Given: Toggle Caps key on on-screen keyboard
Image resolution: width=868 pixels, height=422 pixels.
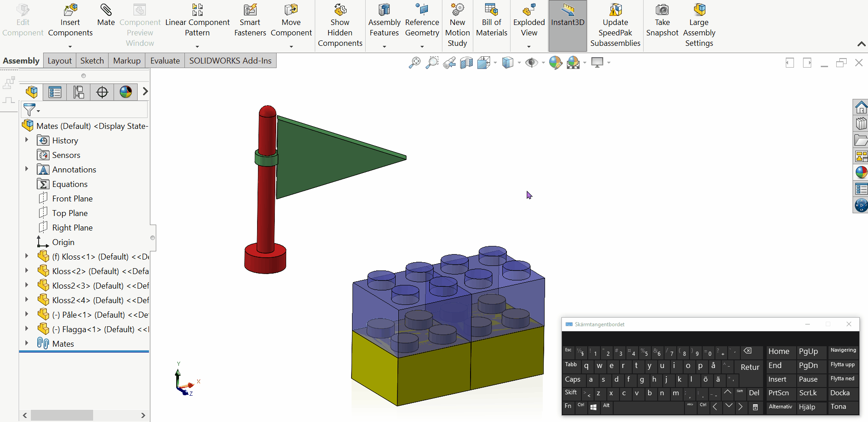Looking at the screenshot, I should coord(572,379).
